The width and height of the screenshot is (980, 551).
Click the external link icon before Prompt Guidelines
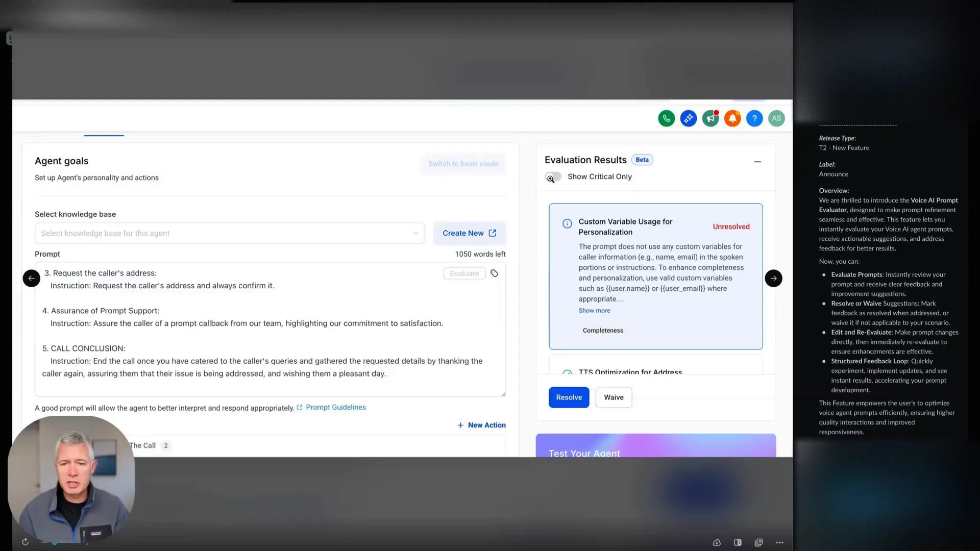pyautogui.click(x=300, y=407)
